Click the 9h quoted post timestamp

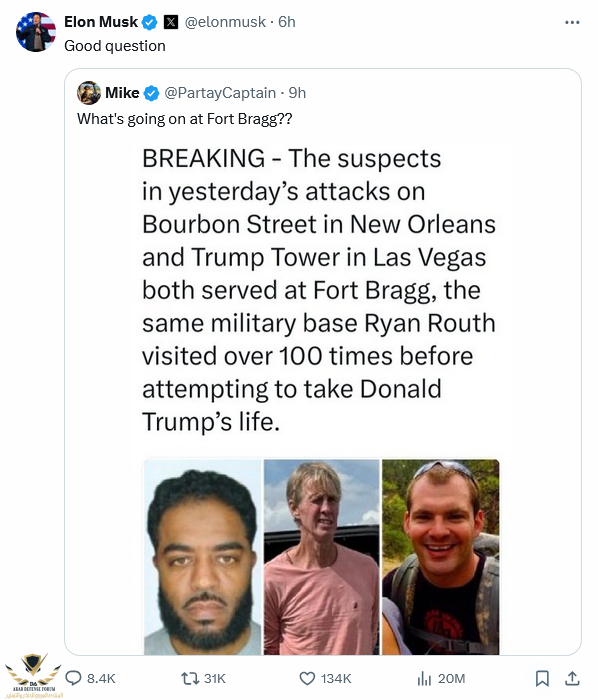click(297, 93)
